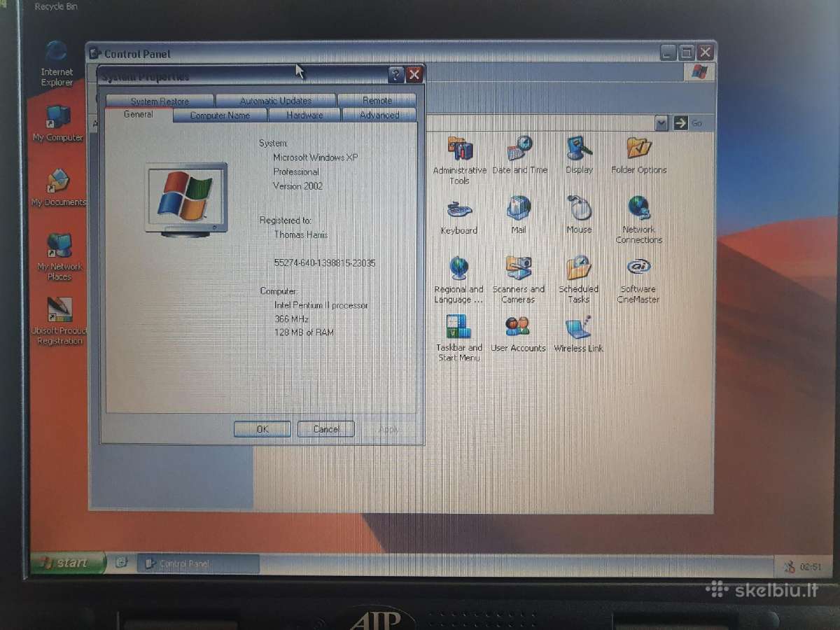This screenshot has width=840, height=630.
Task: Click the Microsoft Windows XP text
Action: tap(315, 157)
